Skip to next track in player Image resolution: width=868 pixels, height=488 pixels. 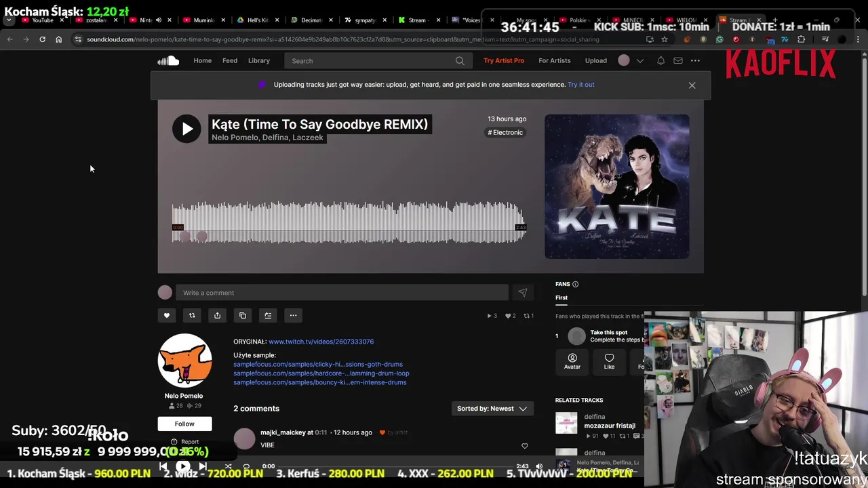point(203,466)
